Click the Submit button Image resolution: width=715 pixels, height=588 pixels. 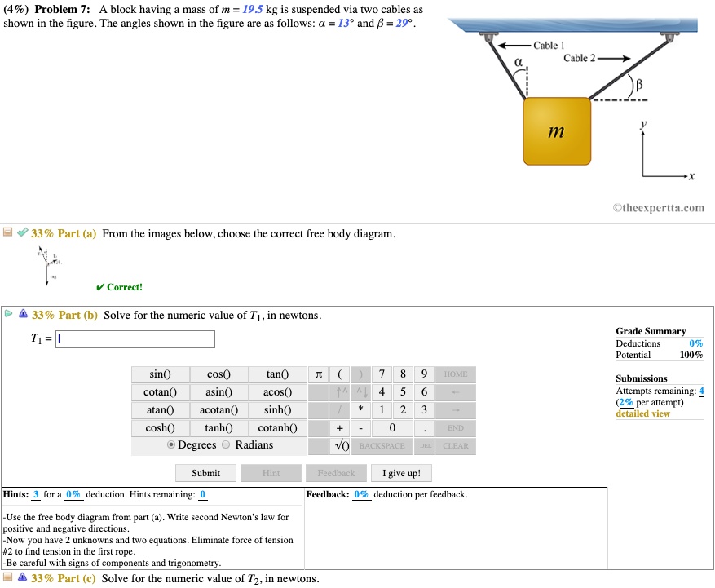(205, 473)
